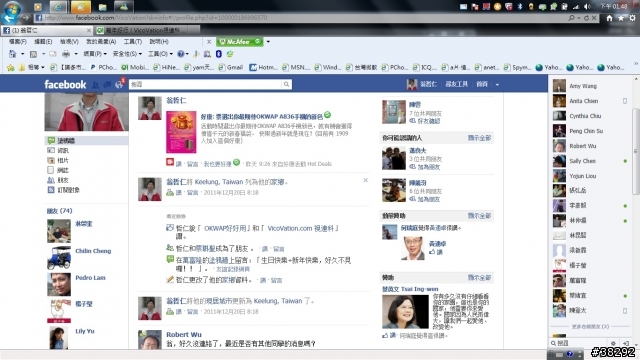This screenshot has height=360, width=640.
Task: Open Pedro Lam friend thumbnail
Action: pyautogui.click(x=59, y=284)
